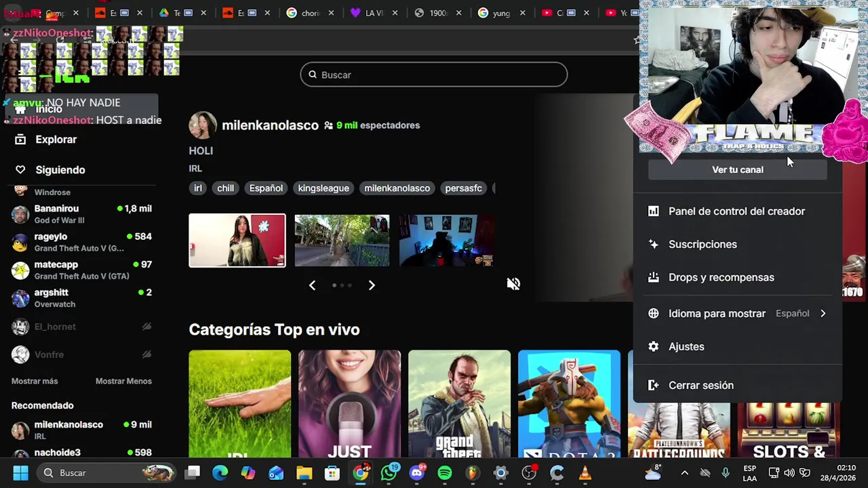The image size is (868, 488).
Task: Select the street view stream thumbnail
Action: click(x=342, y=241)
